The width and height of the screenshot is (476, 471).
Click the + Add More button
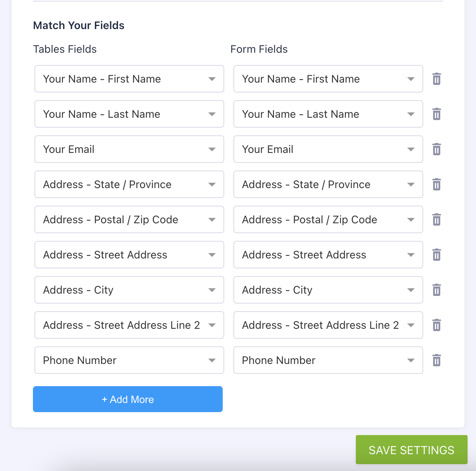pyautogui.click(x=128, y=399)
